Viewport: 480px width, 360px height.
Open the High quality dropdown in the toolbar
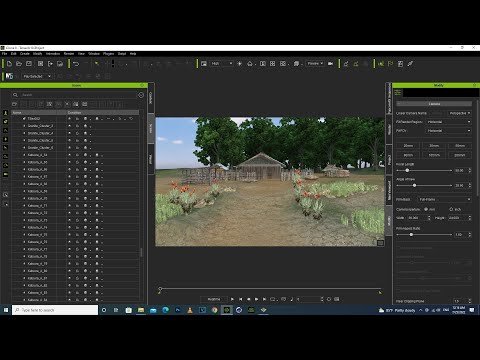[221, 63]
